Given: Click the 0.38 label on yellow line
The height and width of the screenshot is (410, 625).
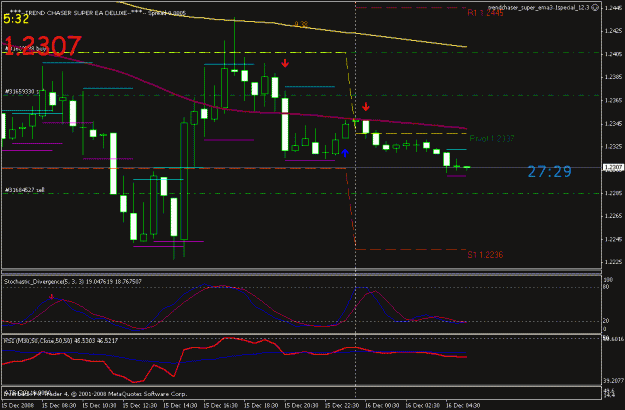Looking at the screenshot, I should pyautogui.click(x=301, y=24).
